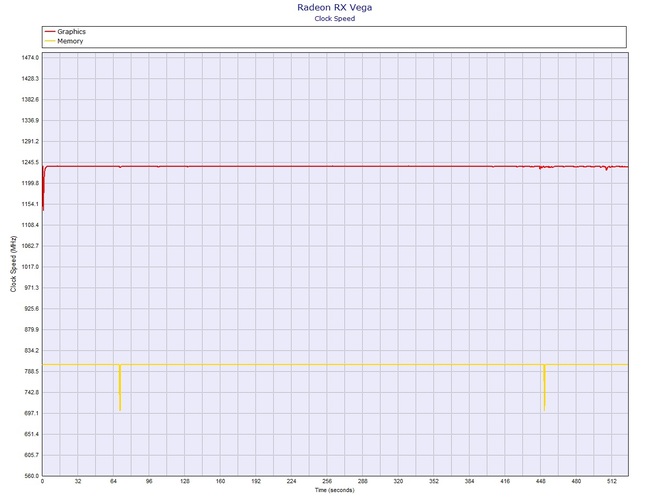Click the 512 tick on time axis
670x502 pixels.
point(612,481)
